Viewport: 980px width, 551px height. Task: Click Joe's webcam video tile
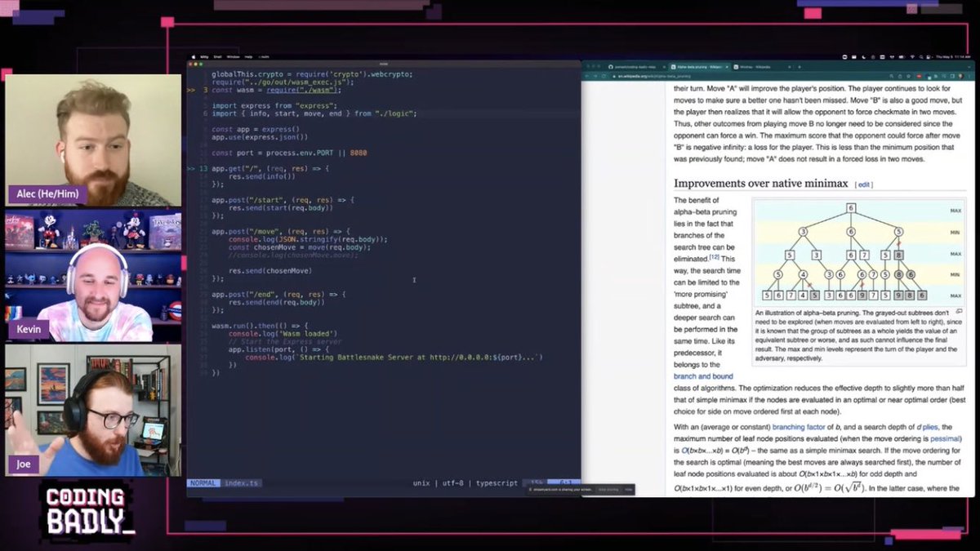pyautogui.click(x=94, y=411)
